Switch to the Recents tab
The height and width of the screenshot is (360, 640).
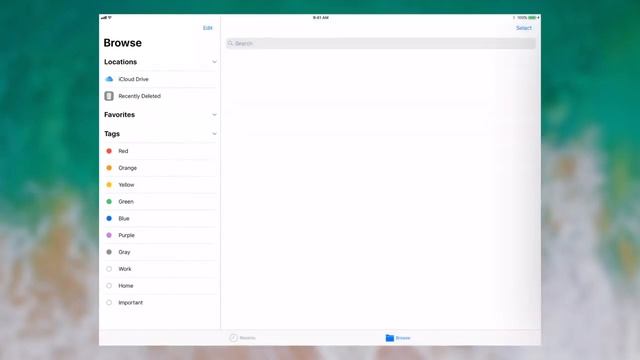[242, 338]
